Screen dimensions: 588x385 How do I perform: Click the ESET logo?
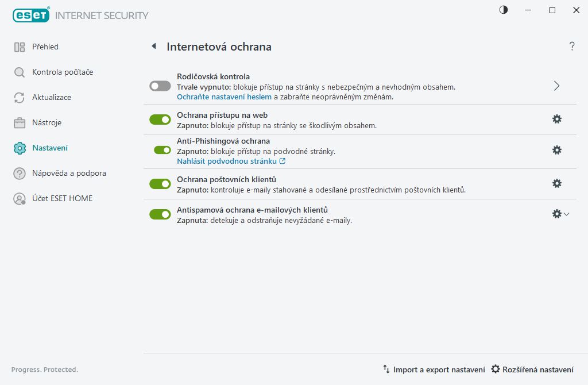pyautogui.click(x=30, y=16)
